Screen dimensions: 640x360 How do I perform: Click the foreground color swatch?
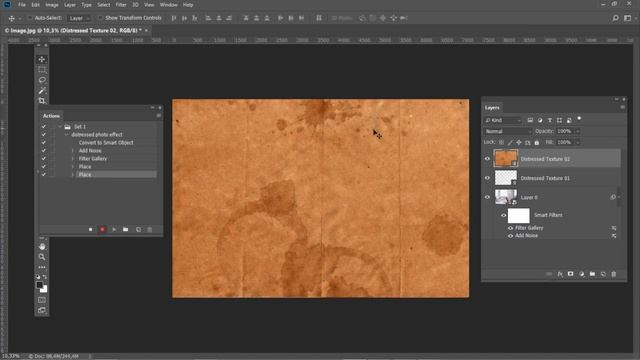click(39, 284)
